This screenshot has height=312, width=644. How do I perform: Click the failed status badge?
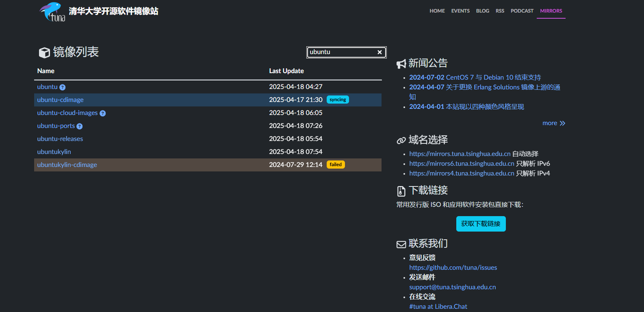336,165
